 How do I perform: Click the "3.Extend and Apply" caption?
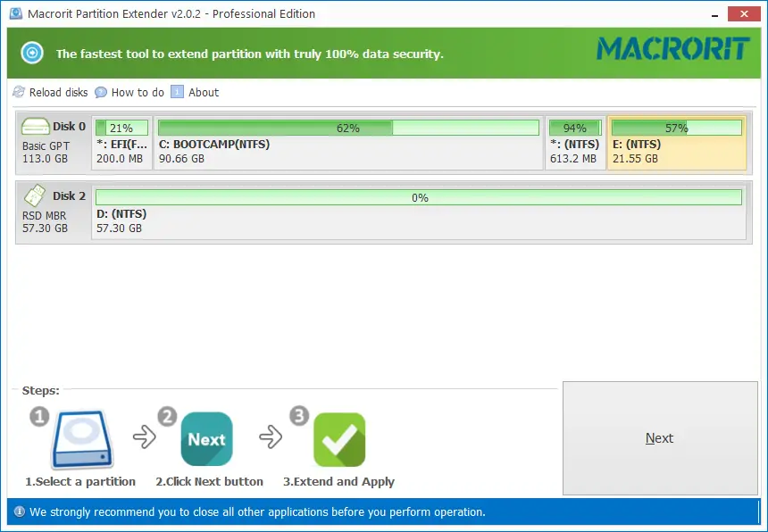tap(339, 482)
